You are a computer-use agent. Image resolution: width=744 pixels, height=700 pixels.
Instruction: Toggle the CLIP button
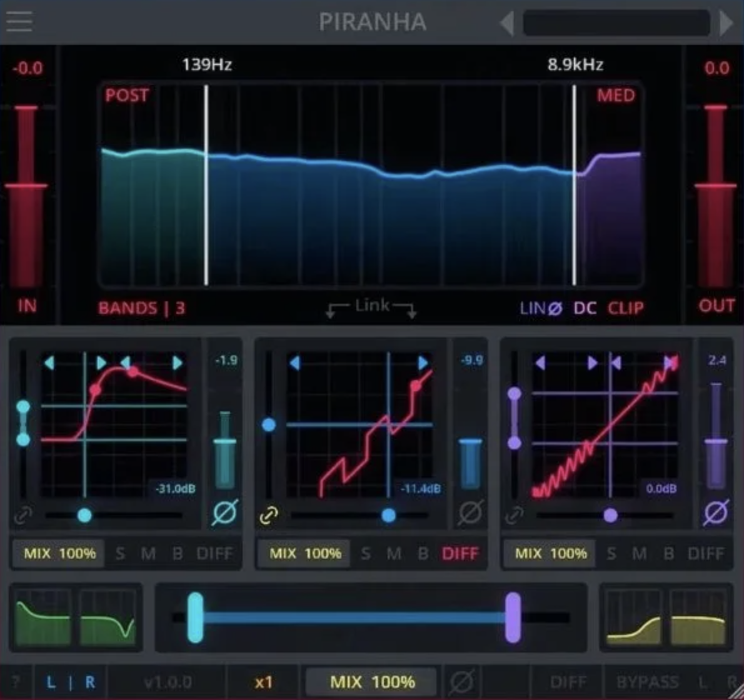click(x=626, y=308)
